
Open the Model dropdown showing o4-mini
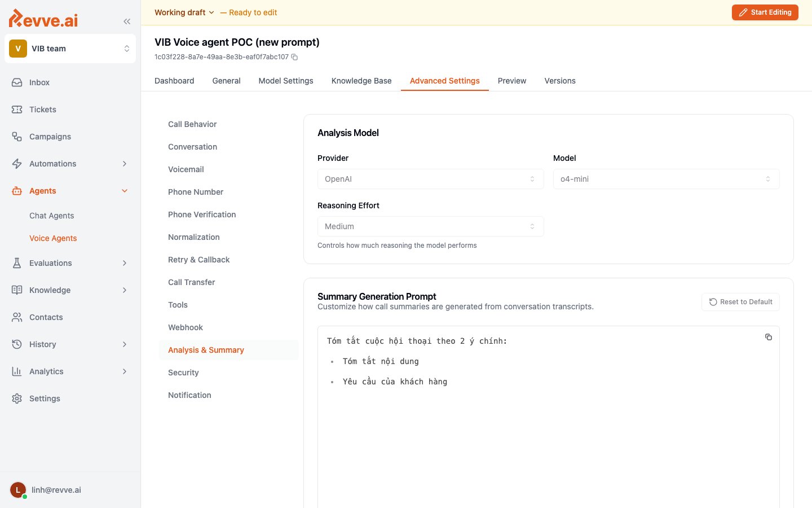[666, 179]
